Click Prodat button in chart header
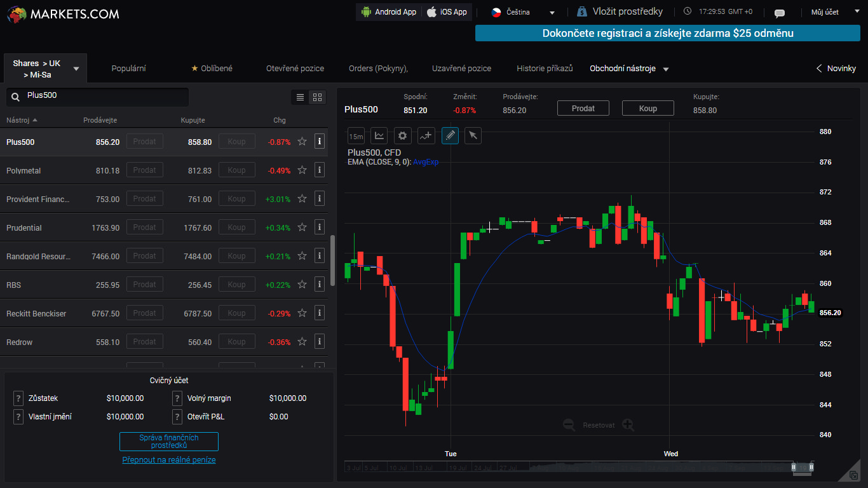This screenshot has height=488, width=868. [583, 109]
